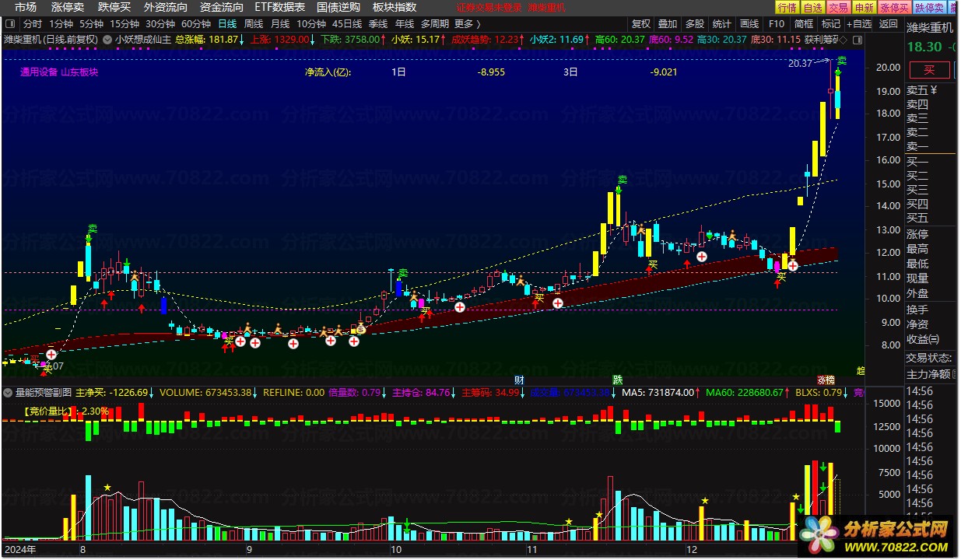Switch to the 周线 period
Viewport: 961px width, 560px height.
click(x=254, y=23)
